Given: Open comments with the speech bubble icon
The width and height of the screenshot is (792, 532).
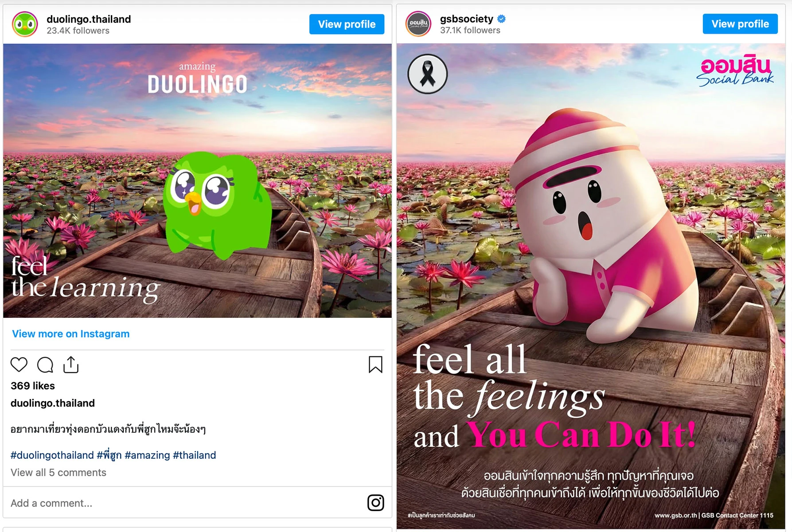Looking at the screenshot, I should point(45,364).
